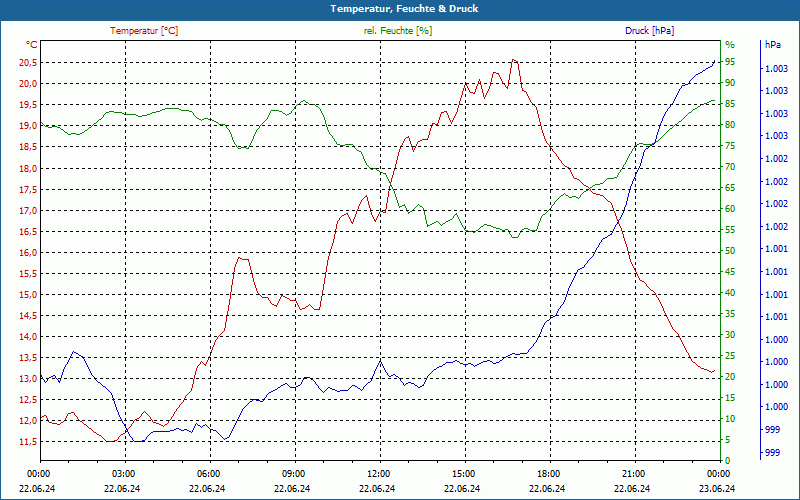The height and width of the screenshot is (500, 800).
Task: Click the 12,0 temperature axis tick
Action: pos(28,421)
